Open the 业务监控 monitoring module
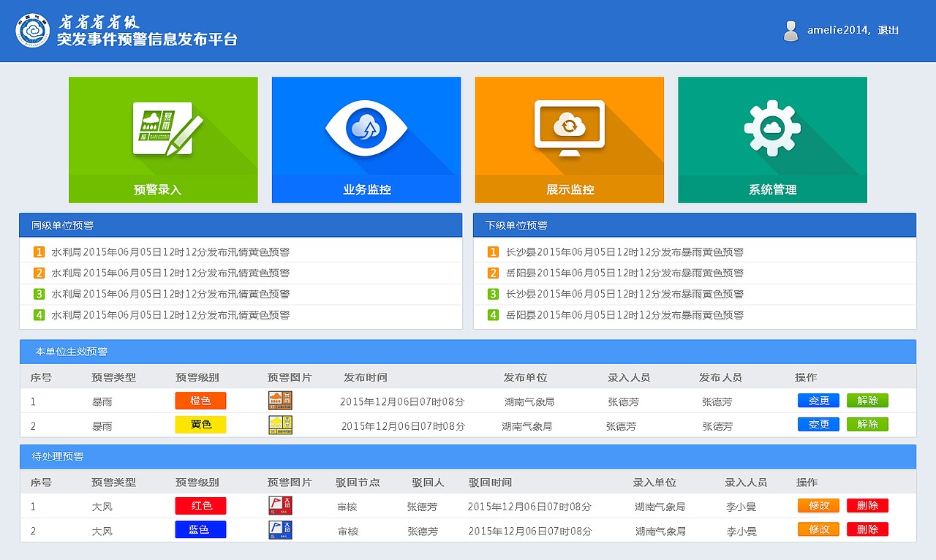The image size is (936, 560). click(366, 139)
